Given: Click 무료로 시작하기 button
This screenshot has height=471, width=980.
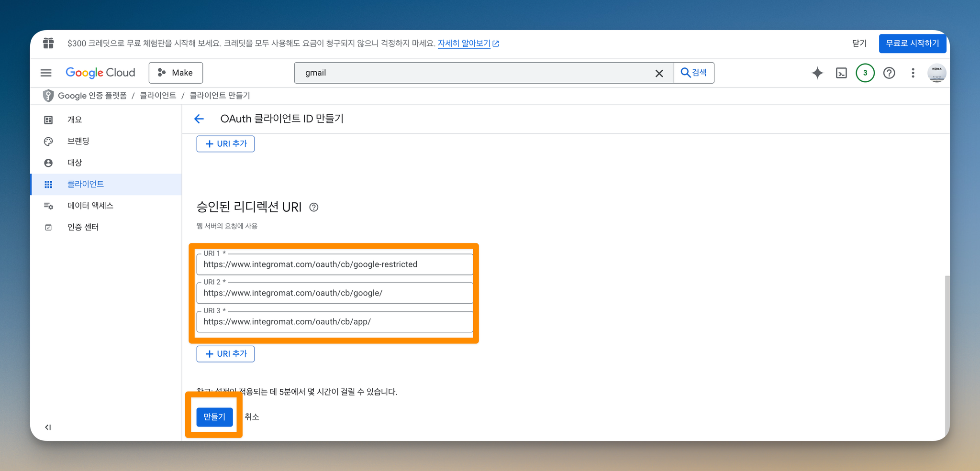Looking at the screenshot, I should point(913,43).
